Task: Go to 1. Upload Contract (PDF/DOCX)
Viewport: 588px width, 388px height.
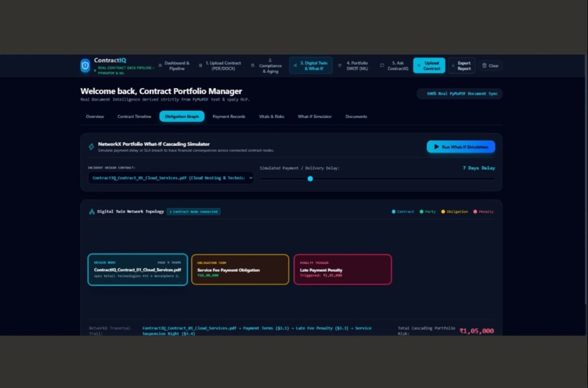Action: pos(220,66)
